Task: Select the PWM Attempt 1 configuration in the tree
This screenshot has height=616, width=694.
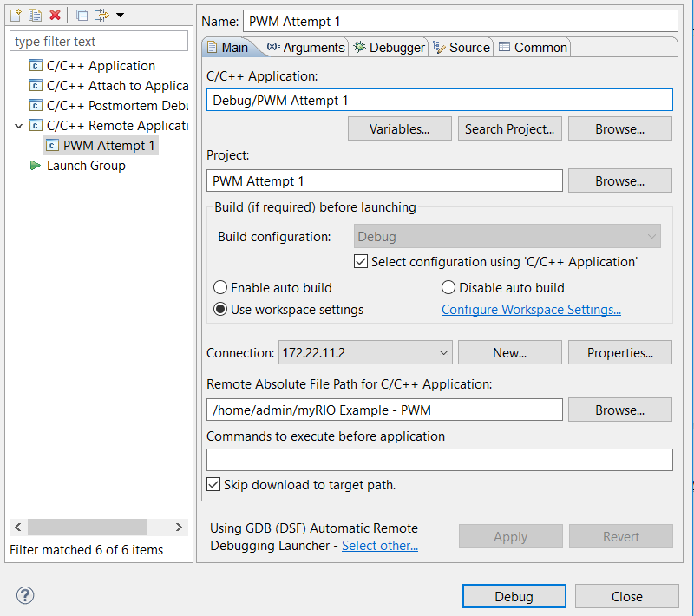Action: [108, 146]
